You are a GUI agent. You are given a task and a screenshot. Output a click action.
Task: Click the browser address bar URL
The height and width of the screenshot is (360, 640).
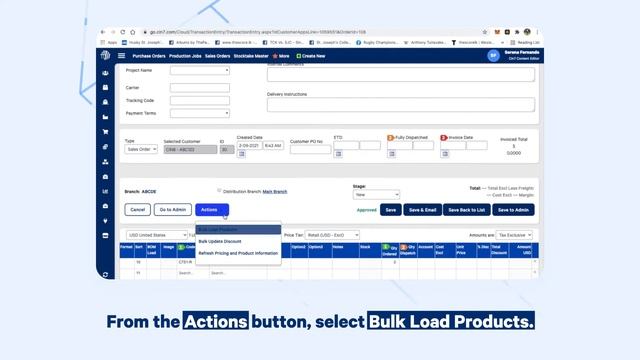tap(258, 32)
